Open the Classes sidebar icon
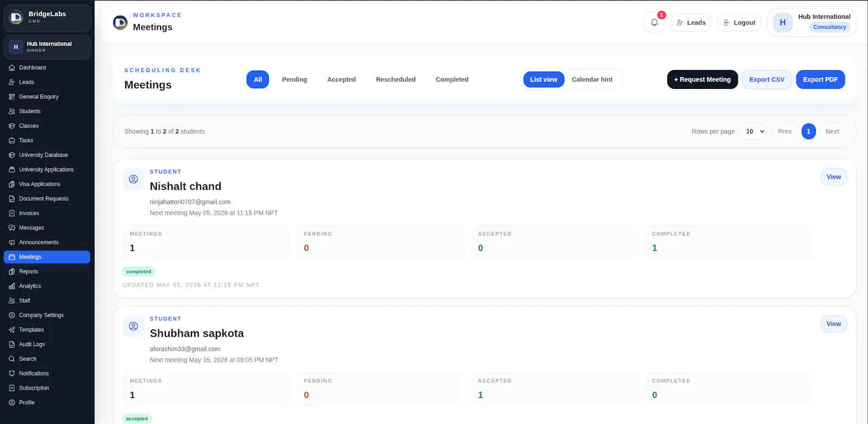This screenshot has width=868, height=424. [x=12, y=126]
